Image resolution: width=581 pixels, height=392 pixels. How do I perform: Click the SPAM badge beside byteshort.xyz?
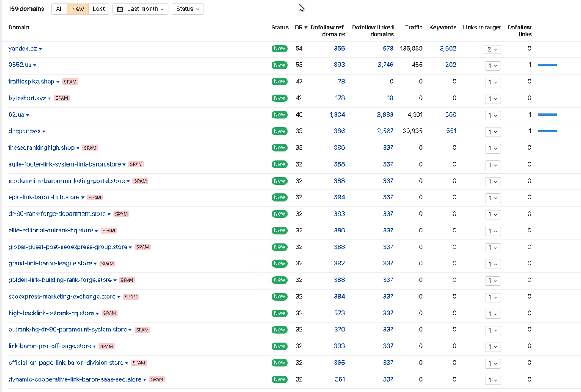(x=62, y=98)
